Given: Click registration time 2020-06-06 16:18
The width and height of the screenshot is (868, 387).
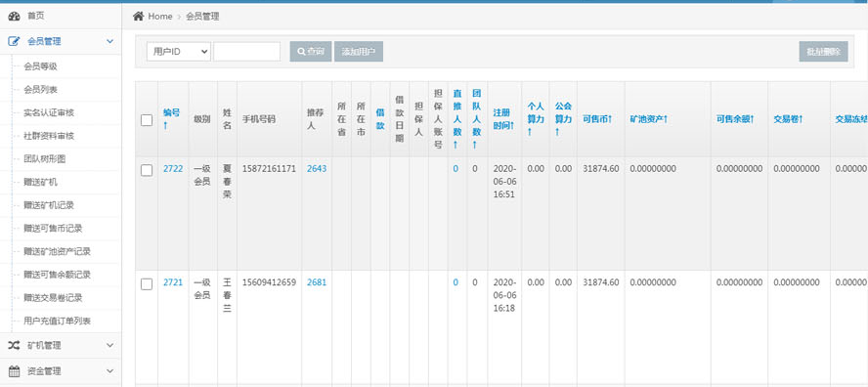Looking at the screenshot, I should (504, 295).
